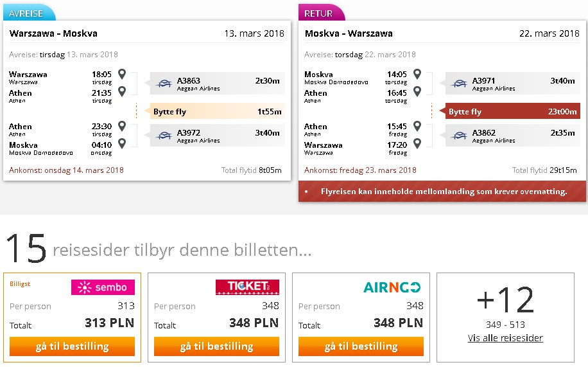The height and width of the screenshot is (367, 588).
Task: Click the Aegean Airlines logo for flight A3863
Action: coord(164,84)
